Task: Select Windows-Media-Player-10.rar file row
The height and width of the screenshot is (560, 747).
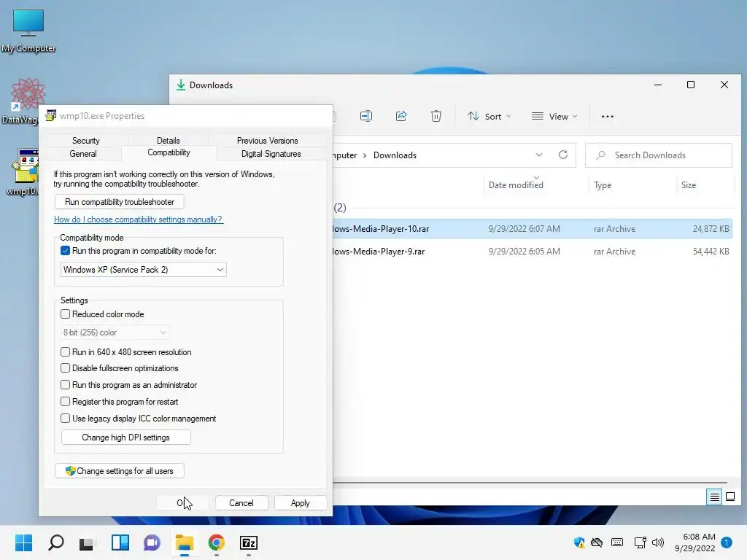Action: click(x=532, y=228)
